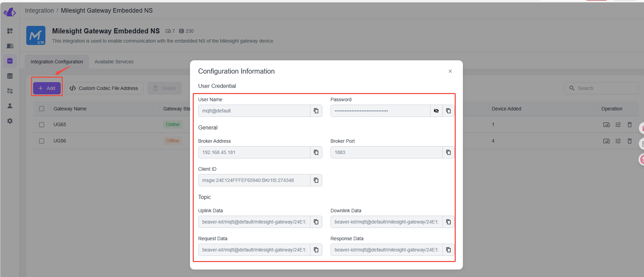The image size is (644, 277).
Task: Click the device count 7 indicator
Action: (x=170, y=31)
